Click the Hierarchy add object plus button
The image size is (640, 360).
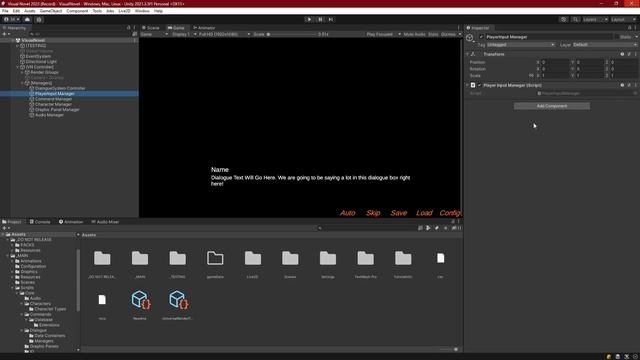pyautogui.click(x=5, y=34)
